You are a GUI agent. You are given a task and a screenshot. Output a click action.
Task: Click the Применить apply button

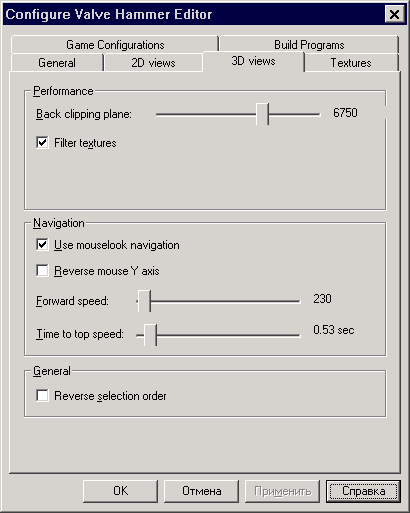coord(282,491)
